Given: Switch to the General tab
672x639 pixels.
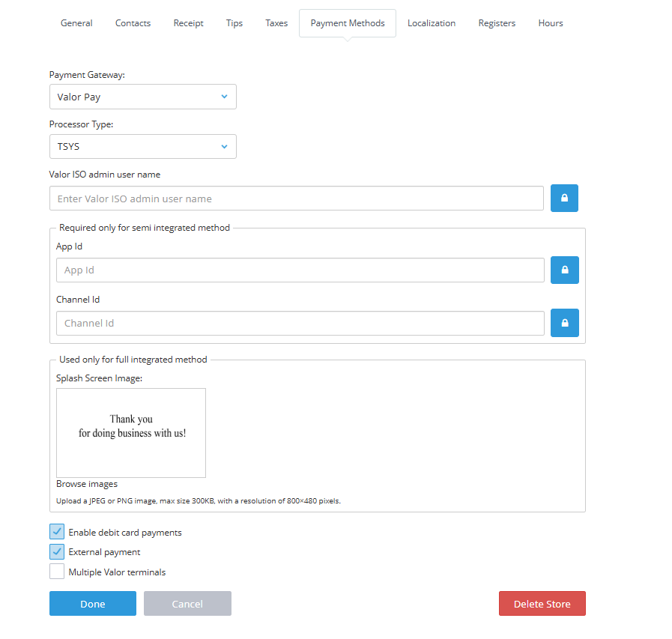Looking at the screenshot, I should tap(76, 23).
